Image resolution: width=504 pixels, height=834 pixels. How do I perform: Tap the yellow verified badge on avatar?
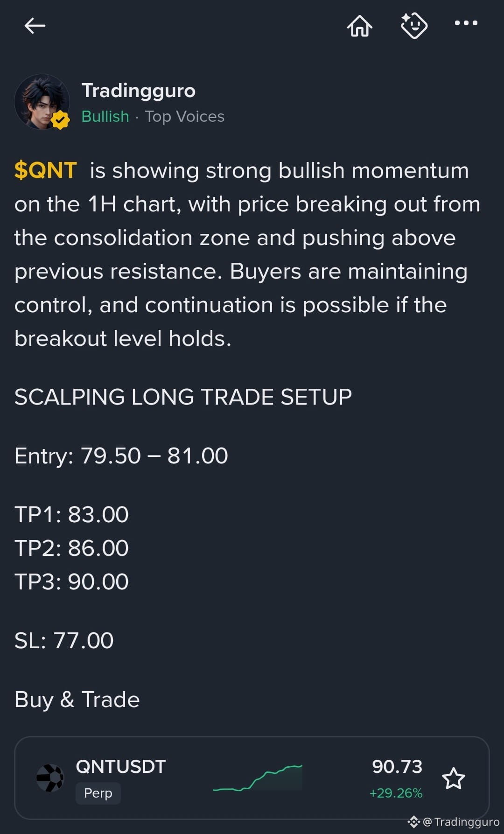pyautogui.click(x=60, y=120)
